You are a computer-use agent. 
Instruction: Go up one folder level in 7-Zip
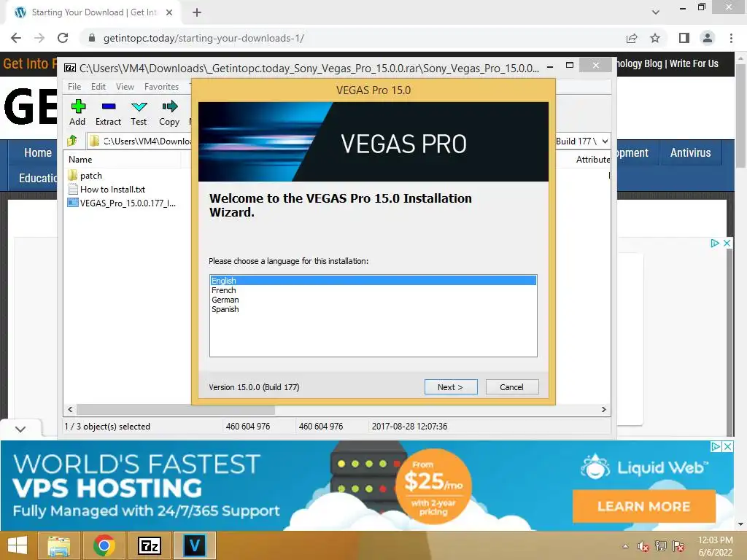(72, 141)
